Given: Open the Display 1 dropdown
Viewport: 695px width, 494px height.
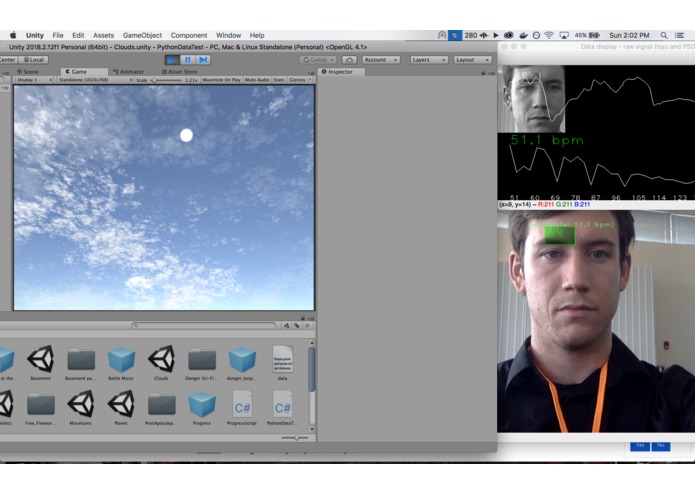Looking at the screenshot, I should (34, 80).
